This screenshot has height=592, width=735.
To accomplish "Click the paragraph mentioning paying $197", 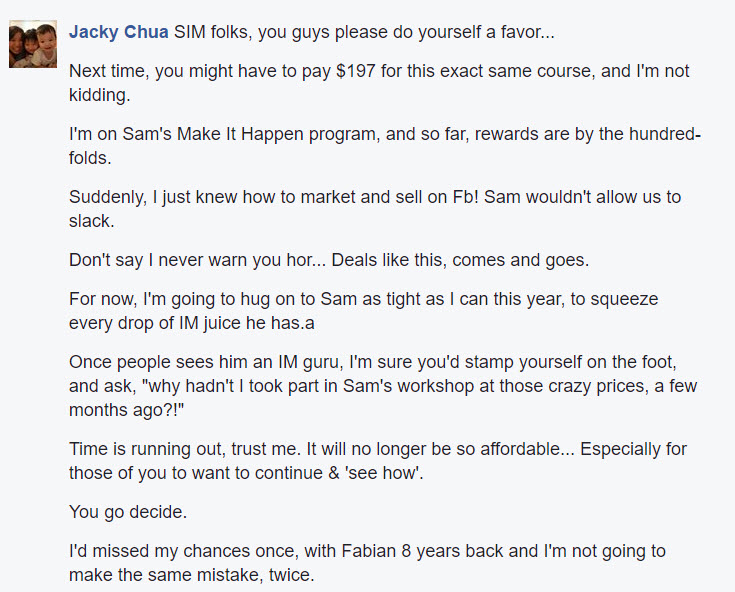I will click(379, 83).
